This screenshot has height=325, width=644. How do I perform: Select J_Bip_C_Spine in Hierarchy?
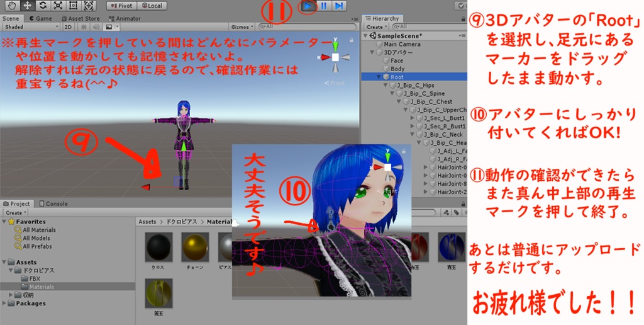(x=420, y=93)
